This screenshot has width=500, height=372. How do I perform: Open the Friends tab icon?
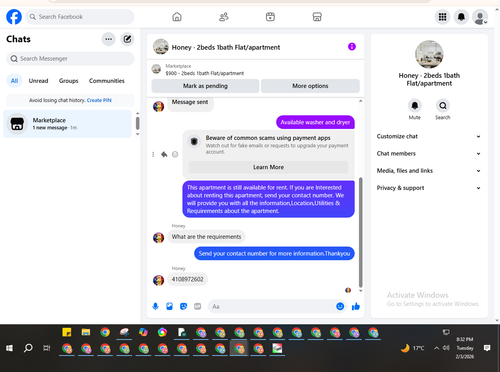tap(224, 17)
